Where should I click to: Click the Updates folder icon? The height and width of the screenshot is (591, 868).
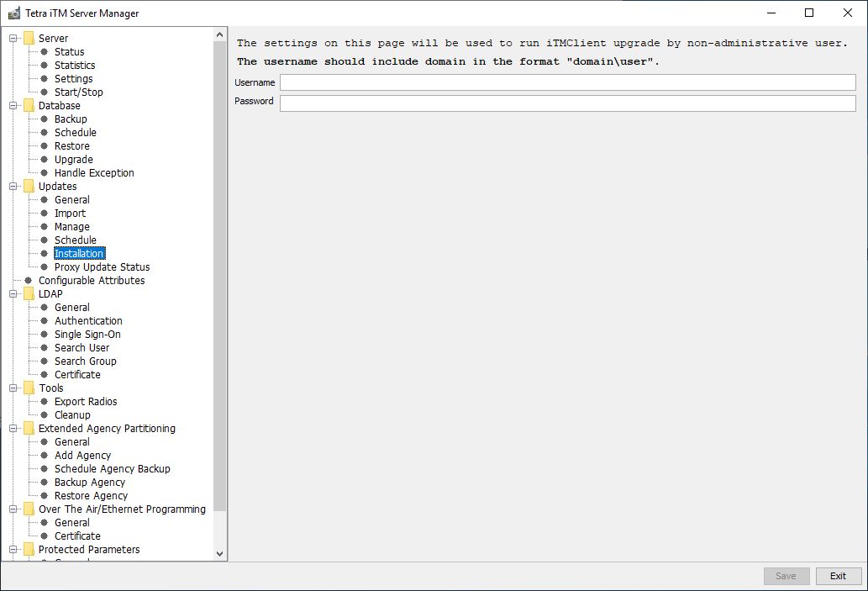[29, 186]
